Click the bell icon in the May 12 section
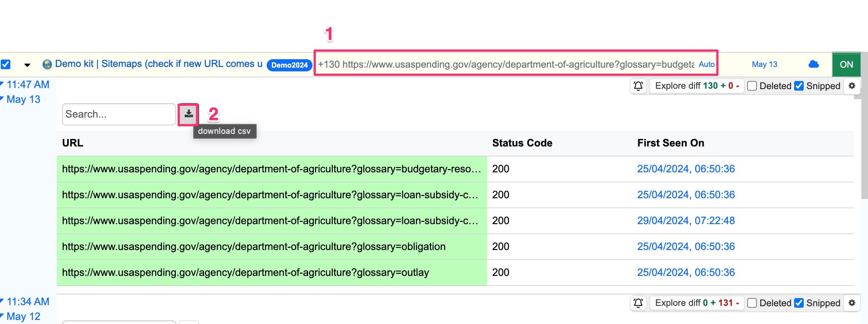This screenshot has width=868, height=324. tap(638, 303)
